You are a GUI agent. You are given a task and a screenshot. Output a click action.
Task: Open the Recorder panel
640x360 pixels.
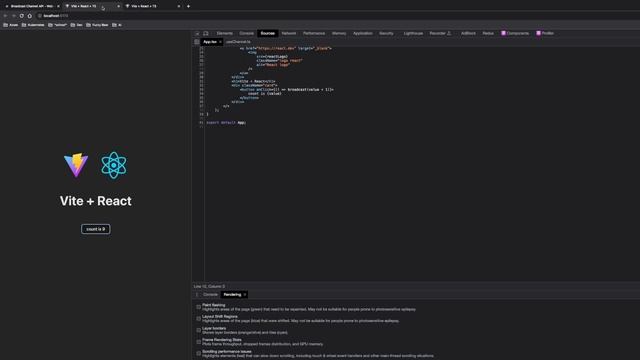[440, 33]
